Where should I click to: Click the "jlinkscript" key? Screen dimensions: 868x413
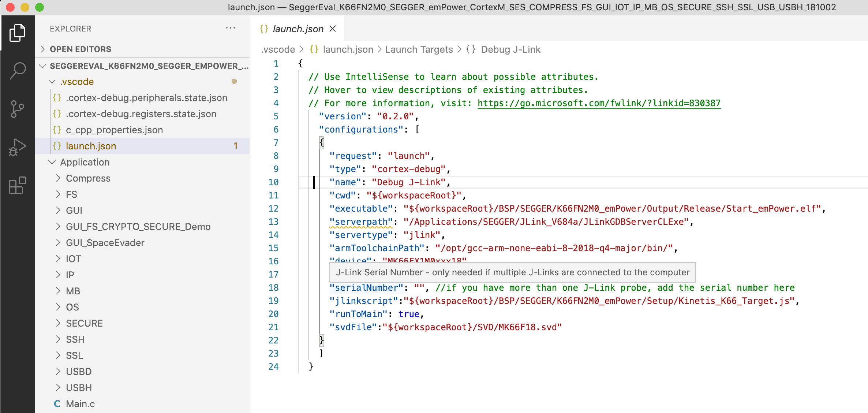[x=364, y=301]
